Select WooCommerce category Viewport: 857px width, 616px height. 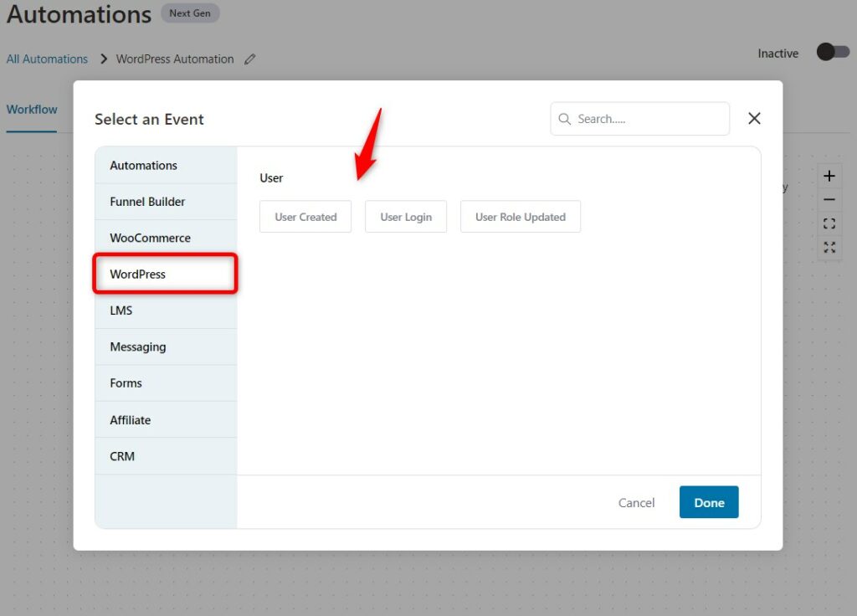click(x=167, y=238)
